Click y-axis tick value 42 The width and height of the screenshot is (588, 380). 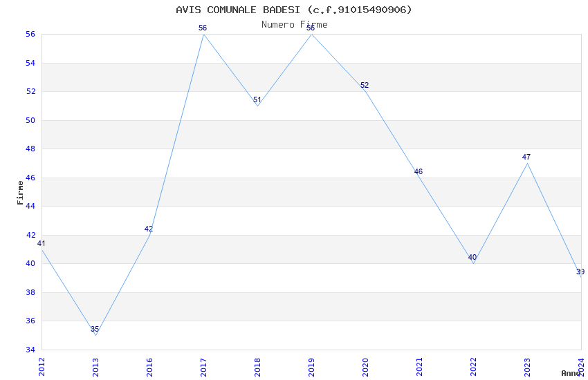click(x=30, y=235)
